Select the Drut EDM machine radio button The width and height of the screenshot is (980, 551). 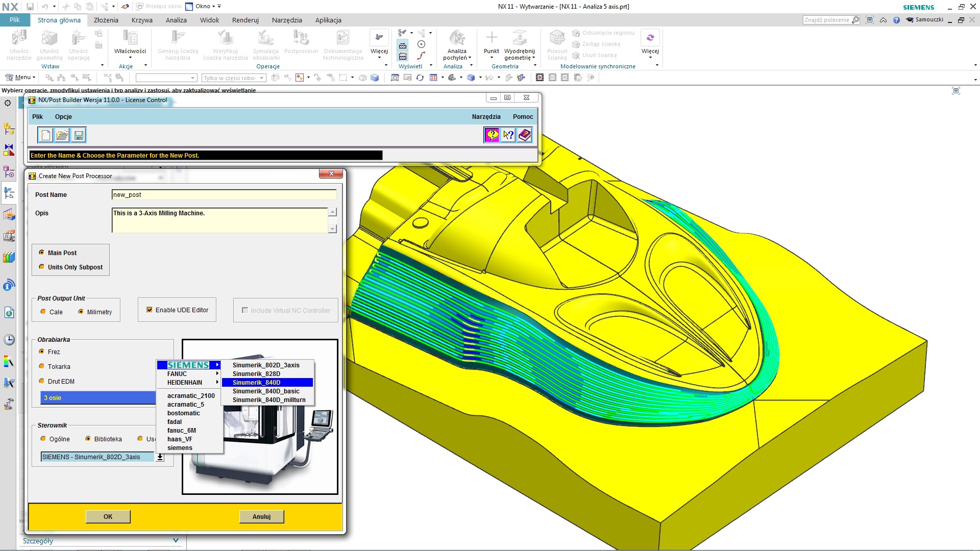42,381
